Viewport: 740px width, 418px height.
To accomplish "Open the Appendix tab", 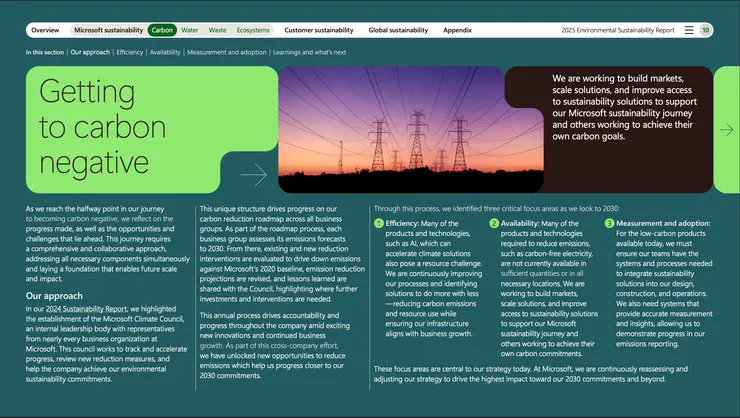I will tap(457, 30).
